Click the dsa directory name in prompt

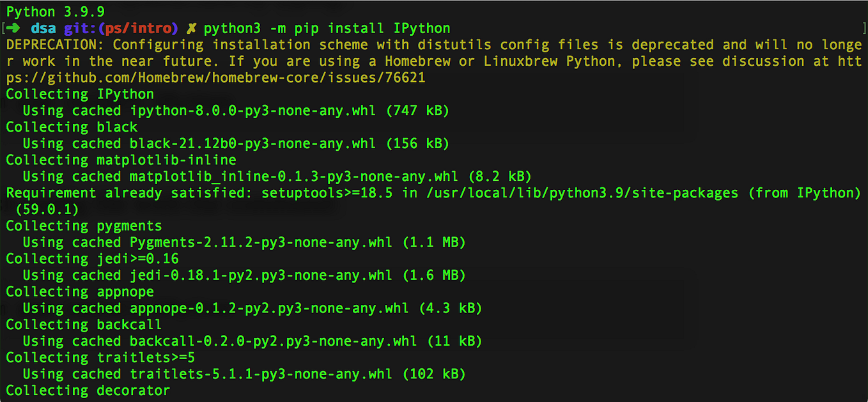pyautogui.click(x=43, y=28)
